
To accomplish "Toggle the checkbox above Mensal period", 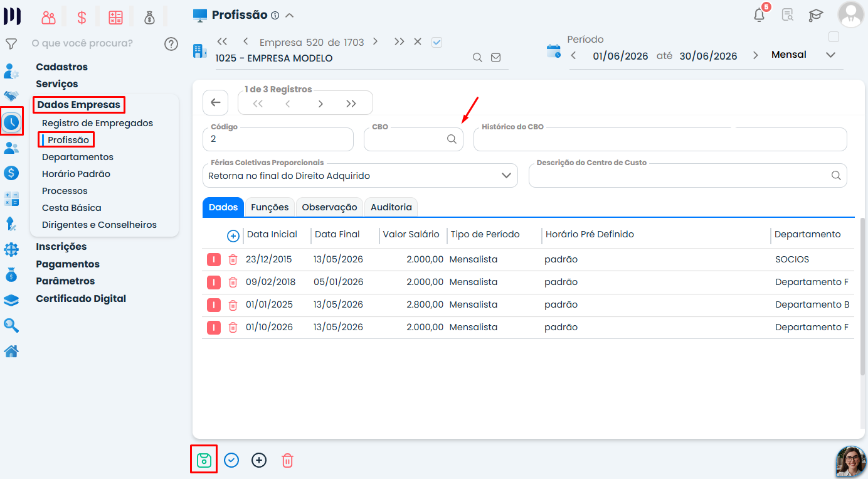I will pyautogui.click(x=834, y=36).
